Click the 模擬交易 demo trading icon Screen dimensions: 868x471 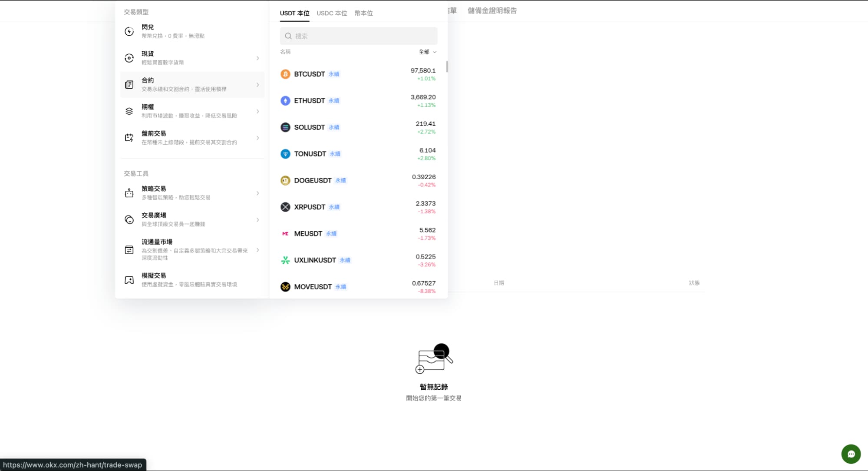pyautogui.click(x=129, y=280)
